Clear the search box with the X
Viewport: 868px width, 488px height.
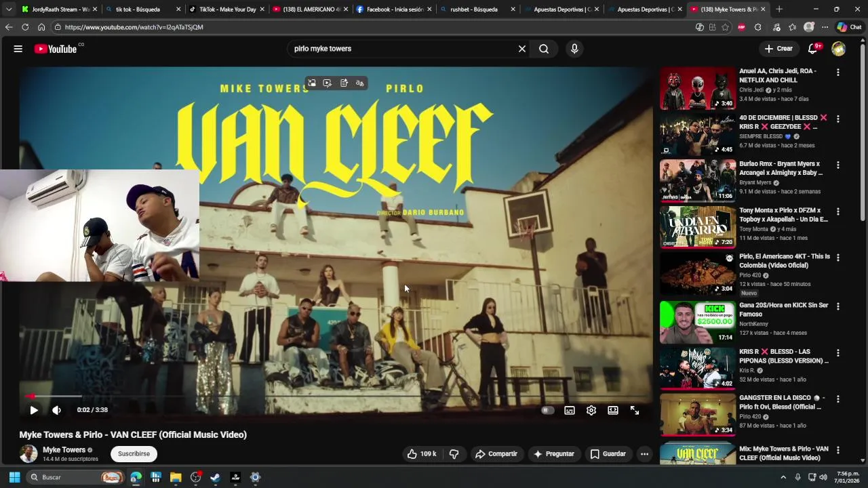[522, 49]
